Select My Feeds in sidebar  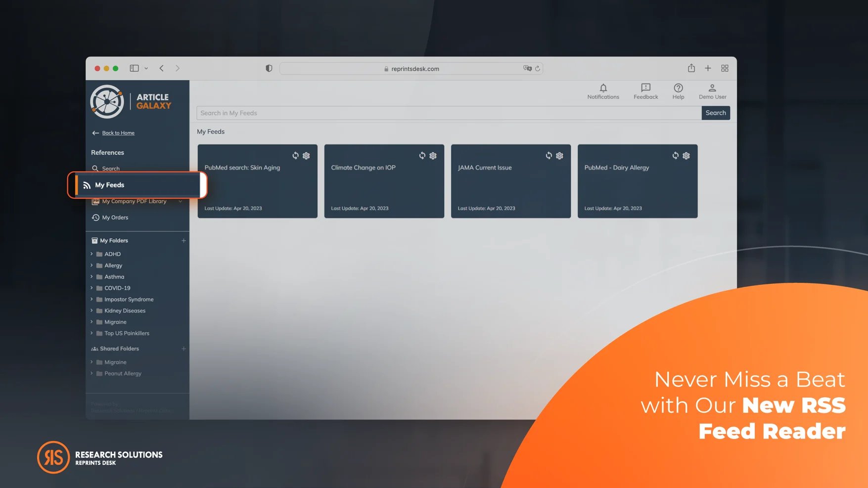tap(137, 185)
